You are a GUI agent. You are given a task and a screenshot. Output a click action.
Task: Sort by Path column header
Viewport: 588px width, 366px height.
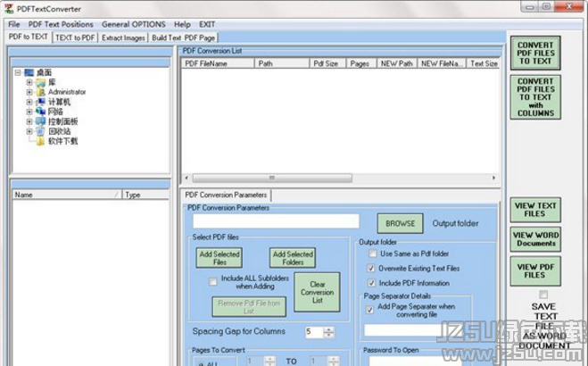[x=282, y=63]
